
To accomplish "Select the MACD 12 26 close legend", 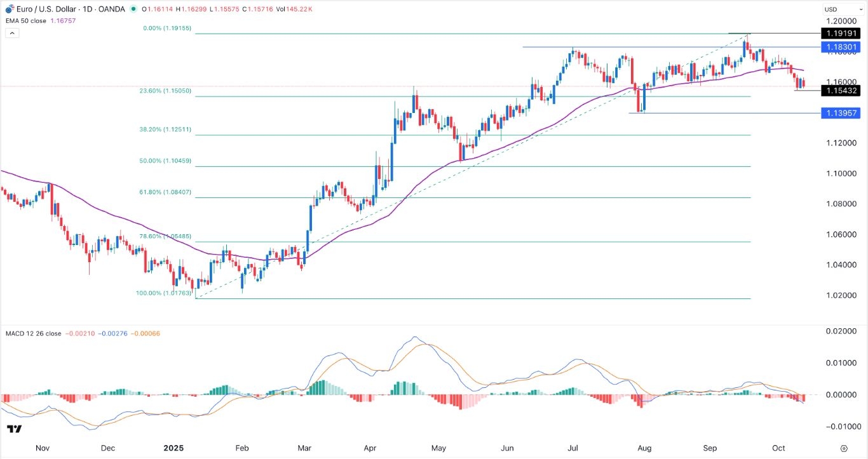I will point(32,333).
